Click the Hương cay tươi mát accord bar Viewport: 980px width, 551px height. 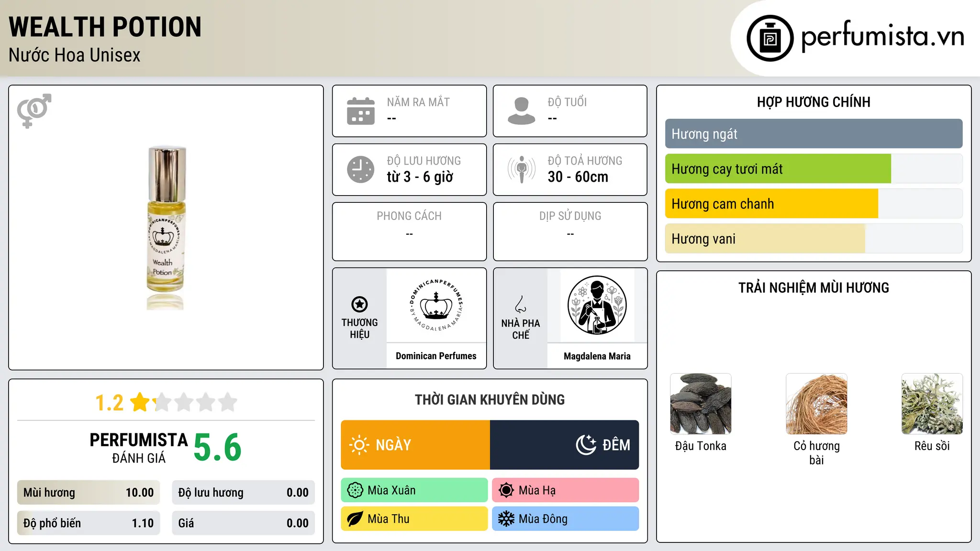coord(813,169)
